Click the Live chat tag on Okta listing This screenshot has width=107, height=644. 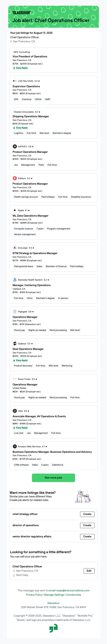point(19,433)
